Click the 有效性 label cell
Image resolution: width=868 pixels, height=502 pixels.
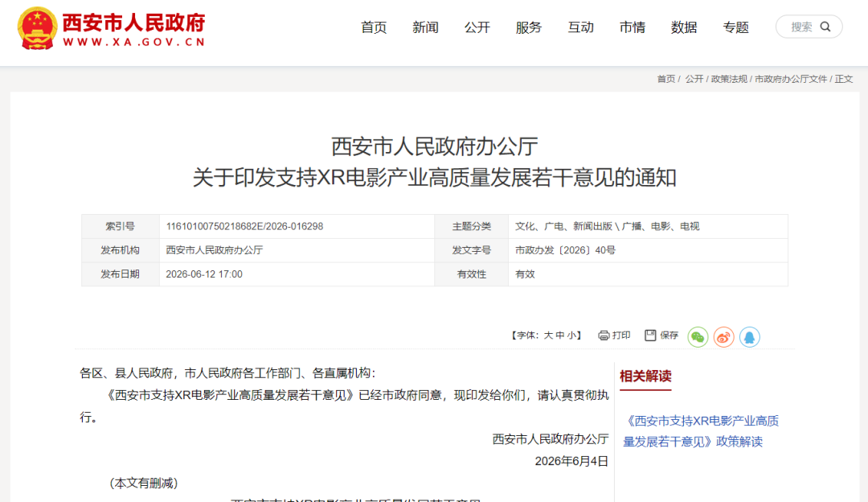coord(472,274)
